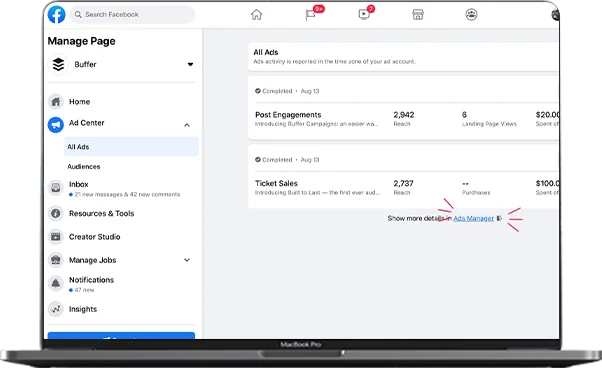This screenshot has height=368, width=602.
Task: Click the Manage Page heading
Action: [x=81, y=41]
